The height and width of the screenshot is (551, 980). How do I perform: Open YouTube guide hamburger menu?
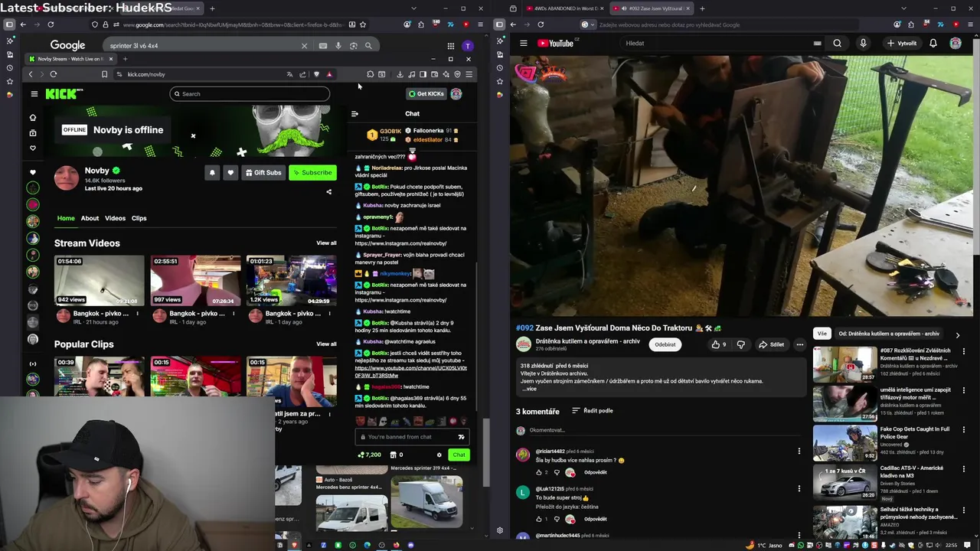click(524, 44)
